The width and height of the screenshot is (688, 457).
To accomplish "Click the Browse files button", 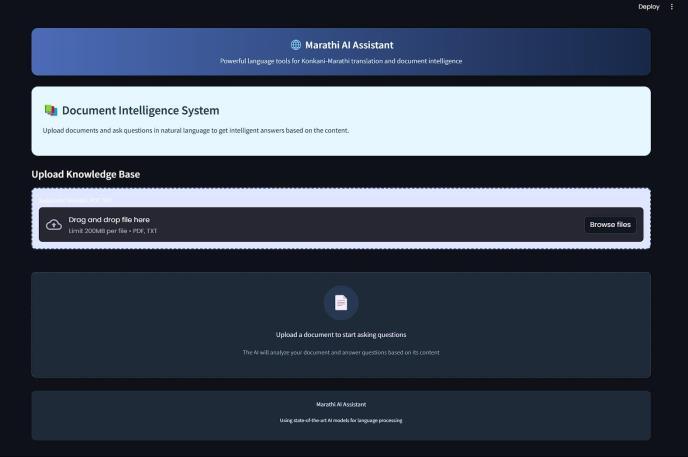I will click(610, 225).
